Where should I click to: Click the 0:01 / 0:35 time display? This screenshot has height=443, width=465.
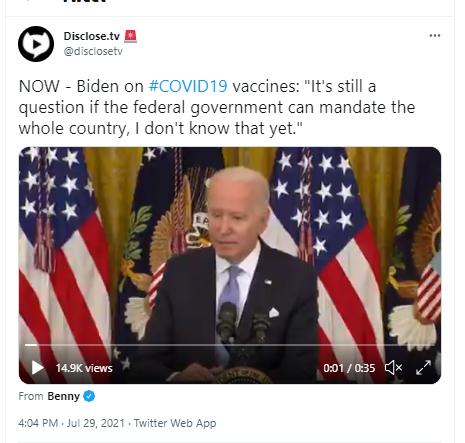click(x=349, y=368)
